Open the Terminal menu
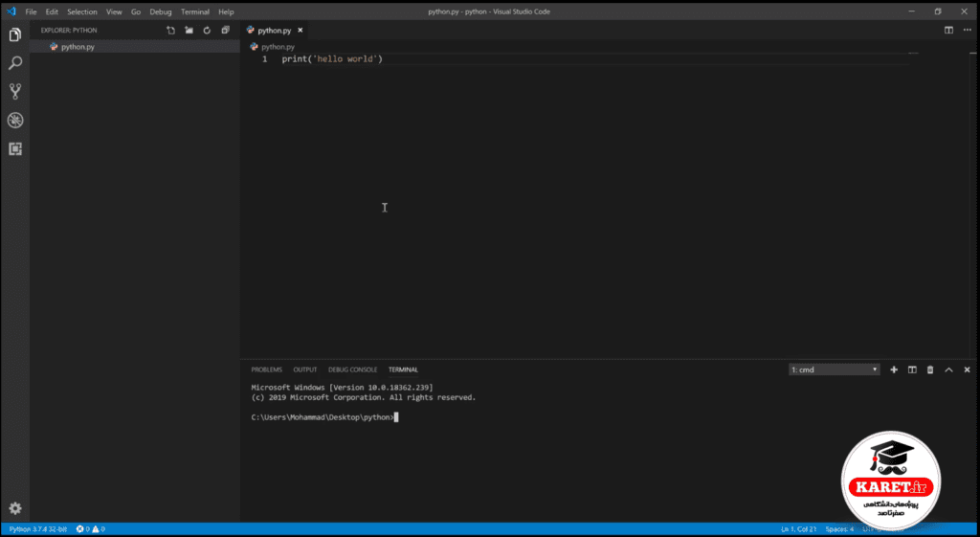Viewport: 980px width, 537px height. point(195,11)
